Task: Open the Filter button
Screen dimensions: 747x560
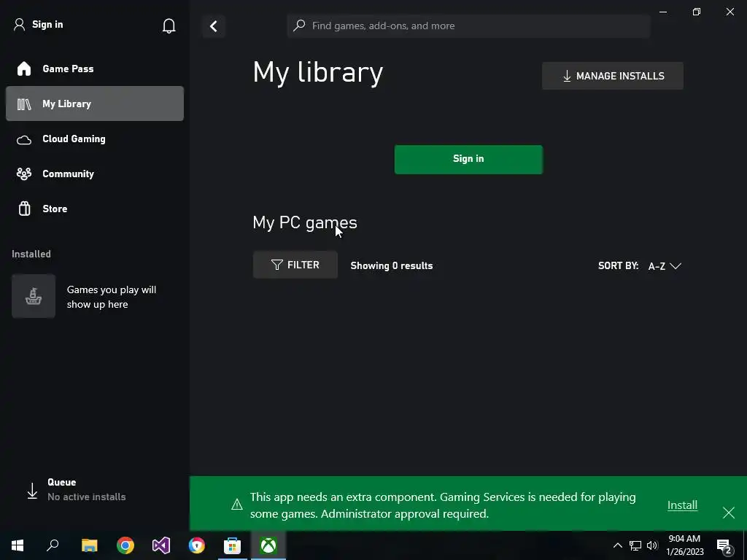Action: 295,265
